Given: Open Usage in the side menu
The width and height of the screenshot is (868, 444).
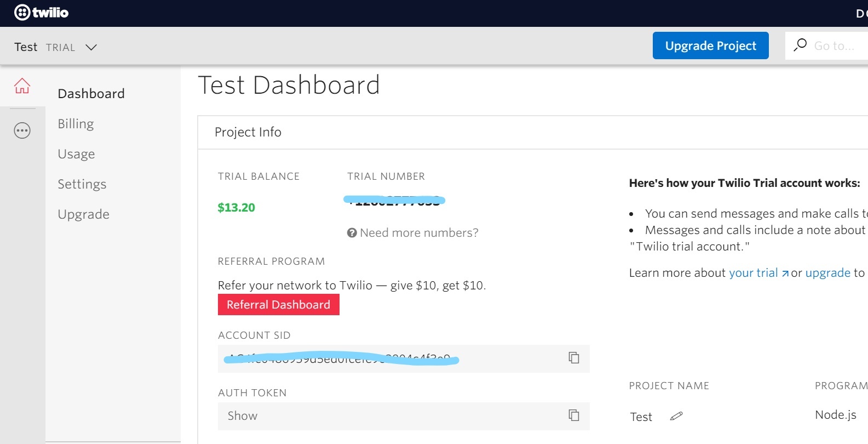Looking at the screenshot, I should [76, 154].
